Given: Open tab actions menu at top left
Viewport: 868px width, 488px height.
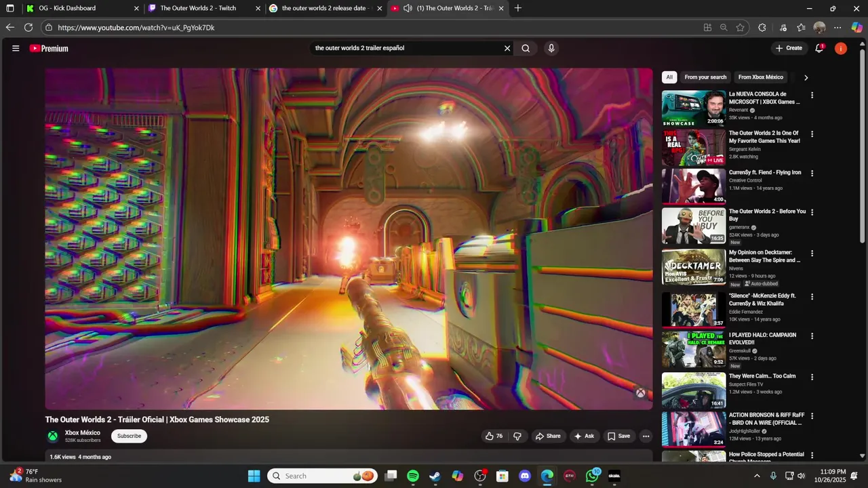Looking at the screenshot, I should coord(9,8).
